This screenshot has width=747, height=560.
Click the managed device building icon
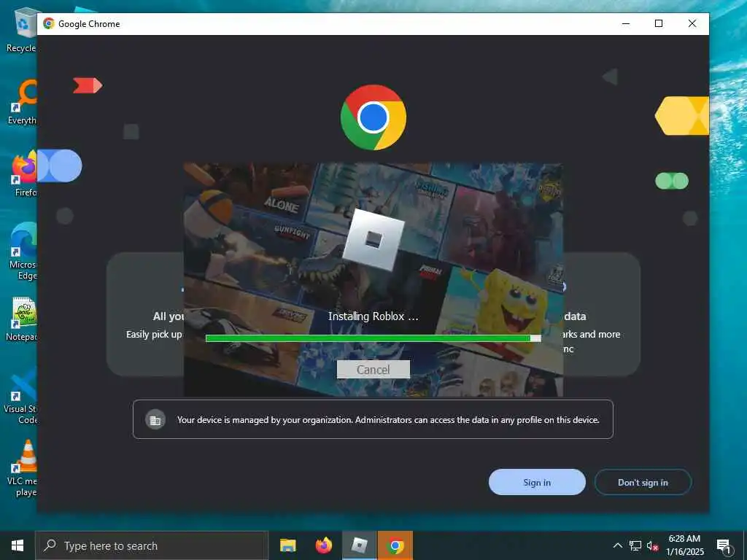[155, 420]
